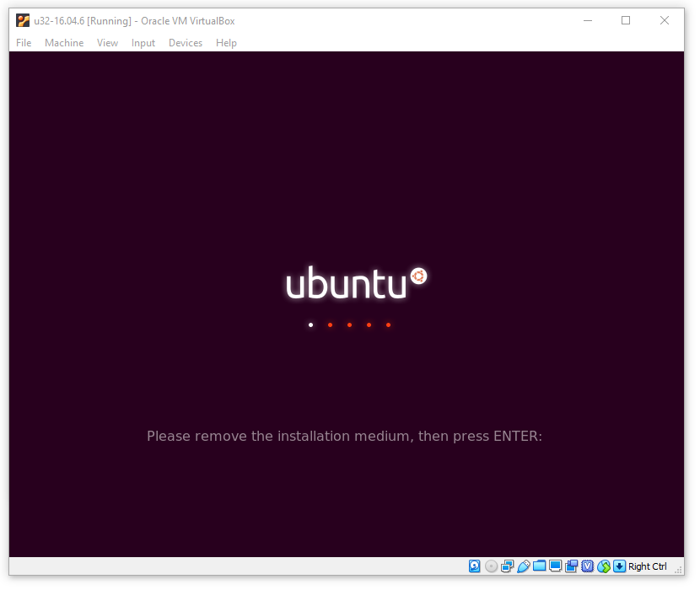Viewport: 700px width, 590px height.
Task: Open the Help menu
Action: click(x=226, y=43)
